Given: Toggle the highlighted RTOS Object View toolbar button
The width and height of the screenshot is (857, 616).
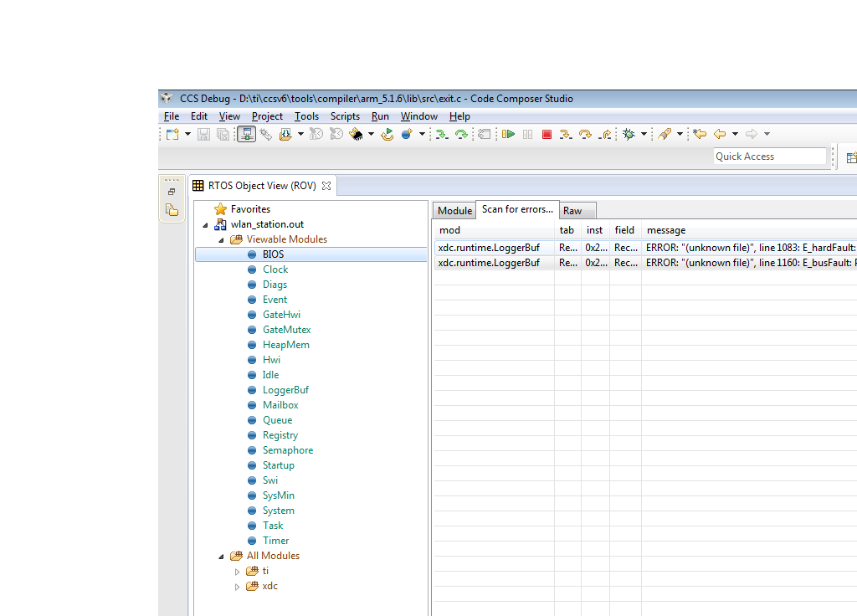Looking at the screenshot, I should click(x=247, y=134).
